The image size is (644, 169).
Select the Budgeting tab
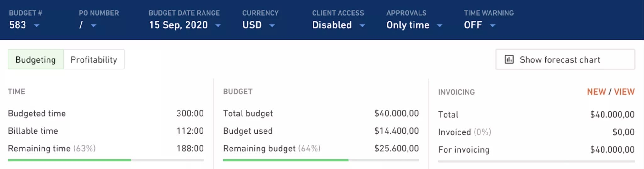point(36,59)
